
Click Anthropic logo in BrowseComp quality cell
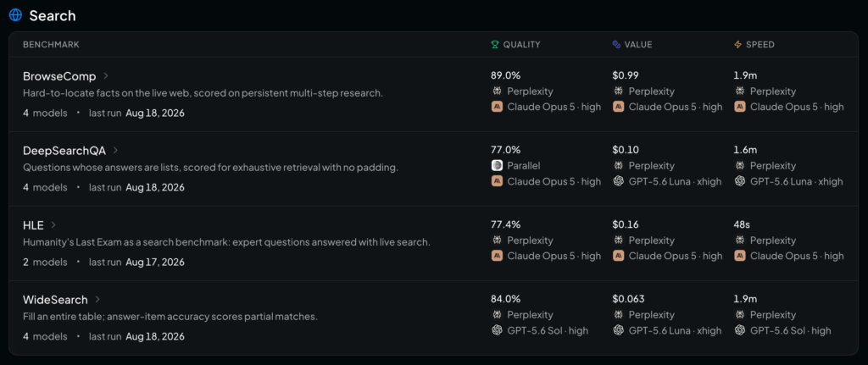coord(497,107)
